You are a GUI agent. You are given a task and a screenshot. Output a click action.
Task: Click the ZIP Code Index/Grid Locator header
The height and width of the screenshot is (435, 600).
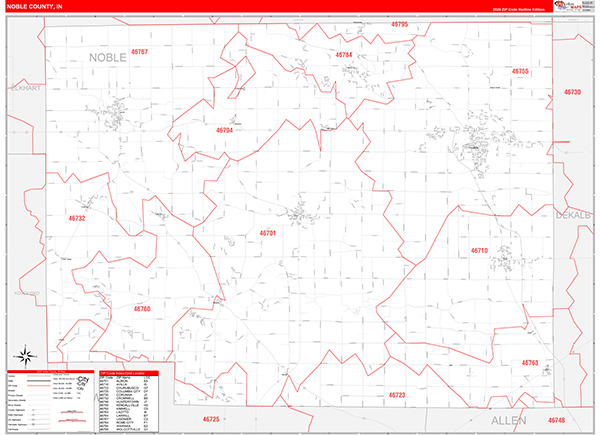click(129, 373)
